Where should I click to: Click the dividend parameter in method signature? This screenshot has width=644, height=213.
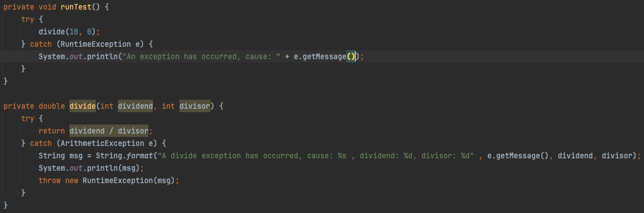click(x=135, y=106)
